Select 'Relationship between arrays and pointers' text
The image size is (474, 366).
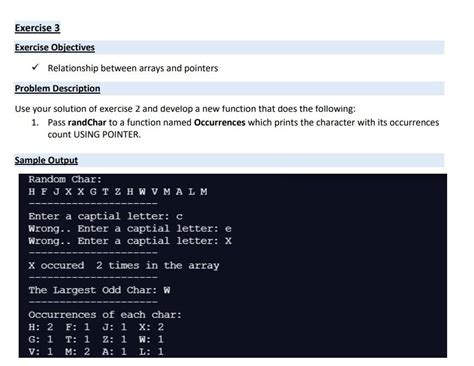pos(133,68)
